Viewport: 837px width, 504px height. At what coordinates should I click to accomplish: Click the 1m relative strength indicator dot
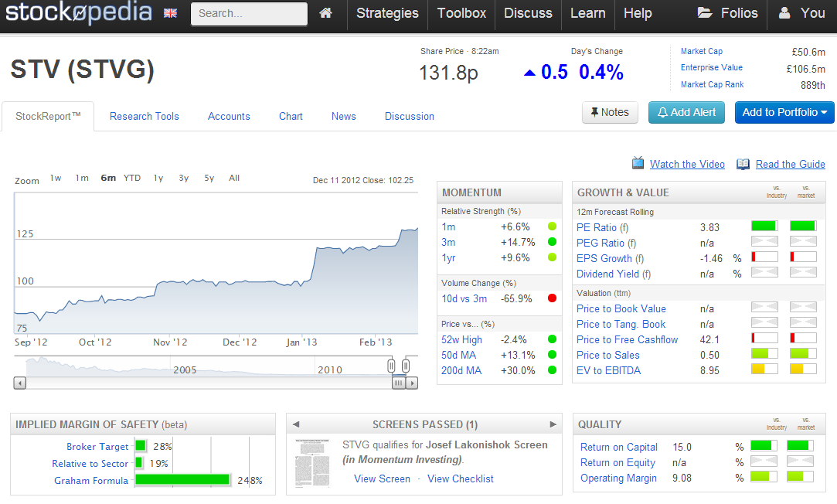[552, 226]
